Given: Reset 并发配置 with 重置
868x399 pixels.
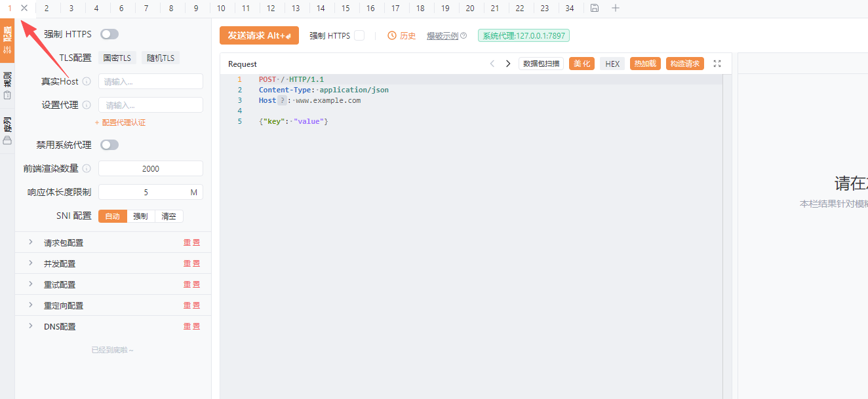Looking at the screenshot, I should tap(191, 263).
